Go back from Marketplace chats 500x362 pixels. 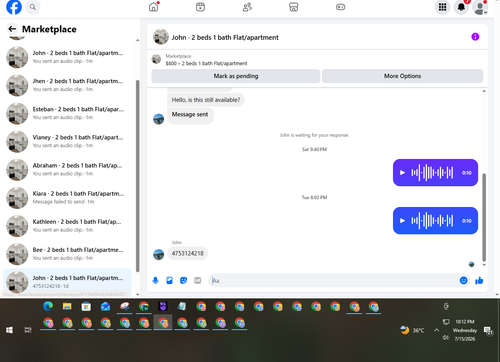pyautogui.click(x=12, y=29)
